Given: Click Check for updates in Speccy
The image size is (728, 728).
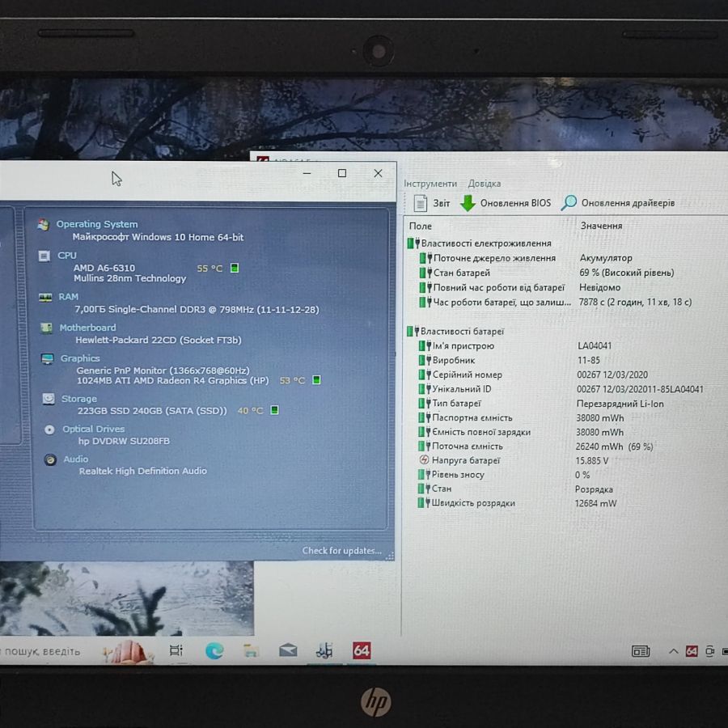Looking at the screenshot, I should 341,551.
